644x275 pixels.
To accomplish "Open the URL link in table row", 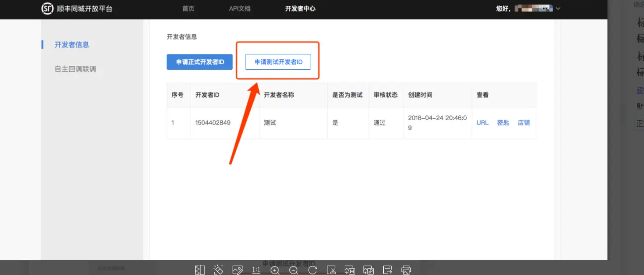I will click(x=483, y=123).
